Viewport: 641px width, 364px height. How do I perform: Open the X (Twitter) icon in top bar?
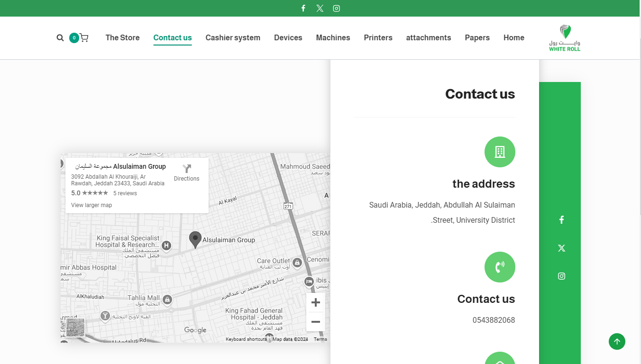(320, 9)
